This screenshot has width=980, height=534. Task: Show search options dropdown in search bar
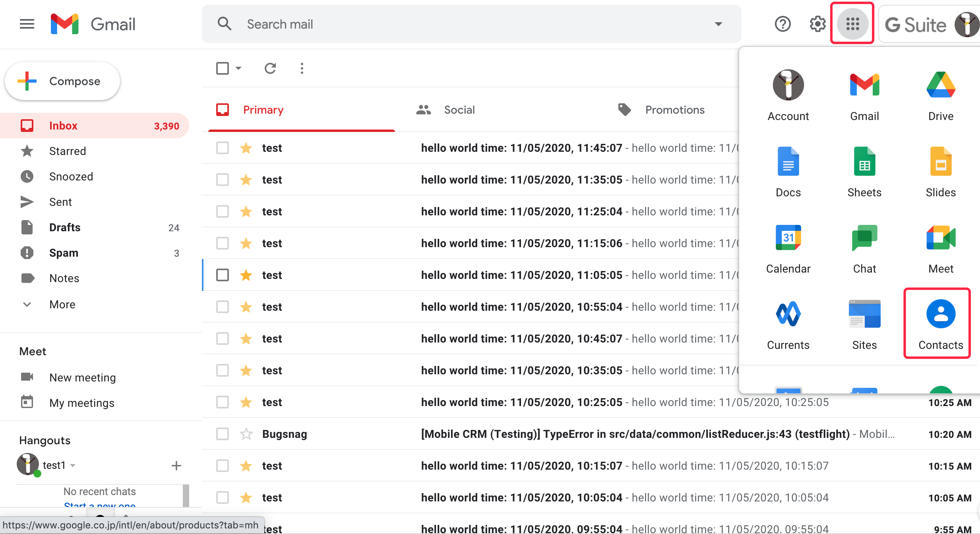tap(718, 24)
